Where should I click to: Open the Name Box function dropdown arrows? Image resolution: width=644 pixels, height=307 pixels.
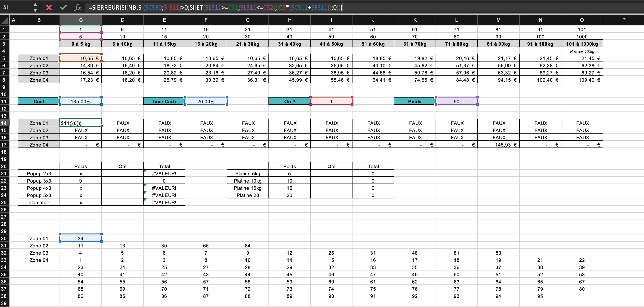click(x=35, y=7)
